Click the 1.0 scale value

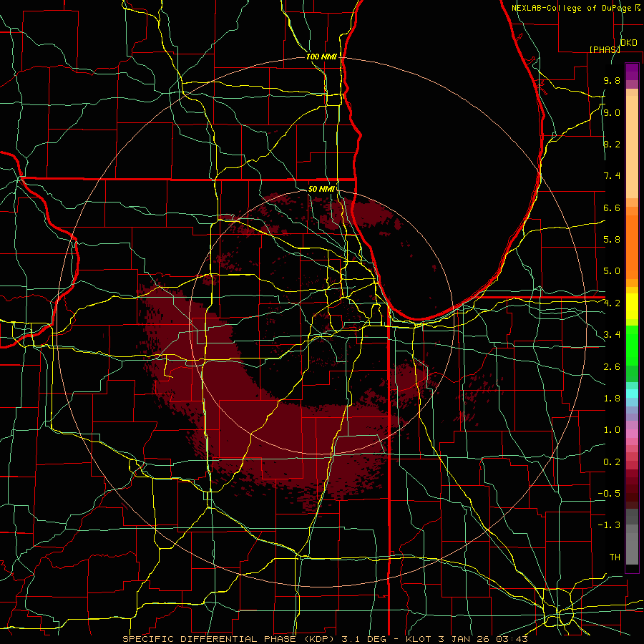[x=612, y=430]
